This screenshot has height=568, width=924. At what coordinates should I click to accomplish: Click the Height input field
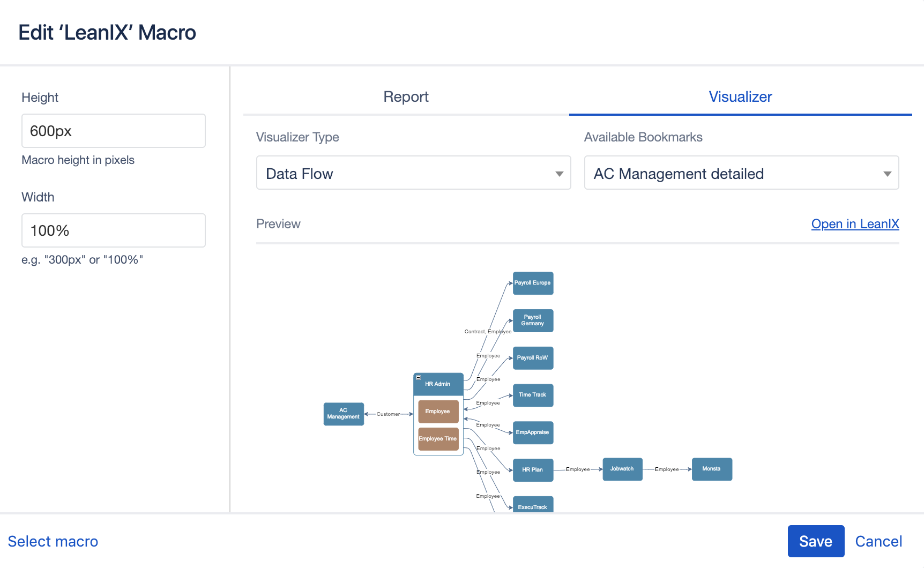(114, 131)
